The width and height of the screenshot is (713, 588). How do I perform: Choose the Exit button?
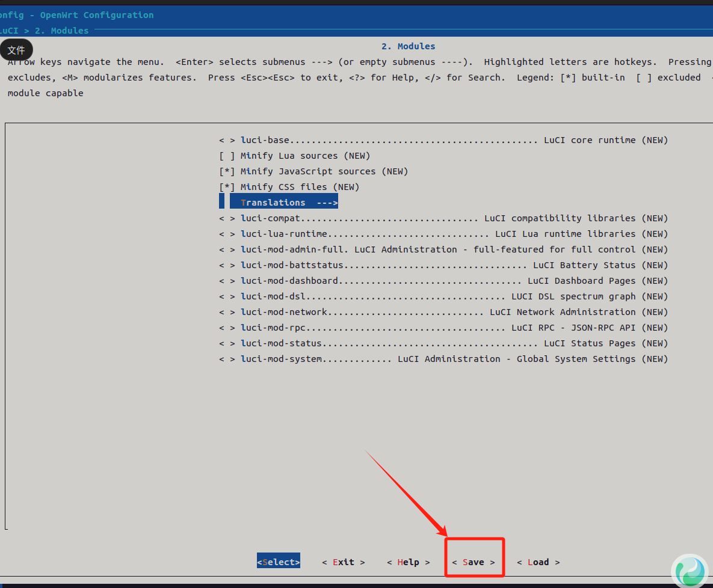[x=344, y=562]
